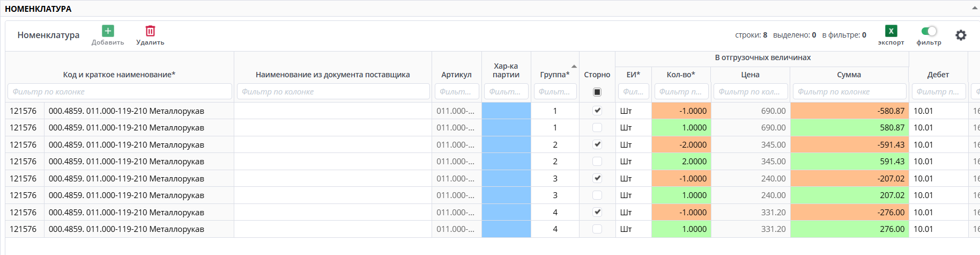Open table settings gear icon

point(961,35)
